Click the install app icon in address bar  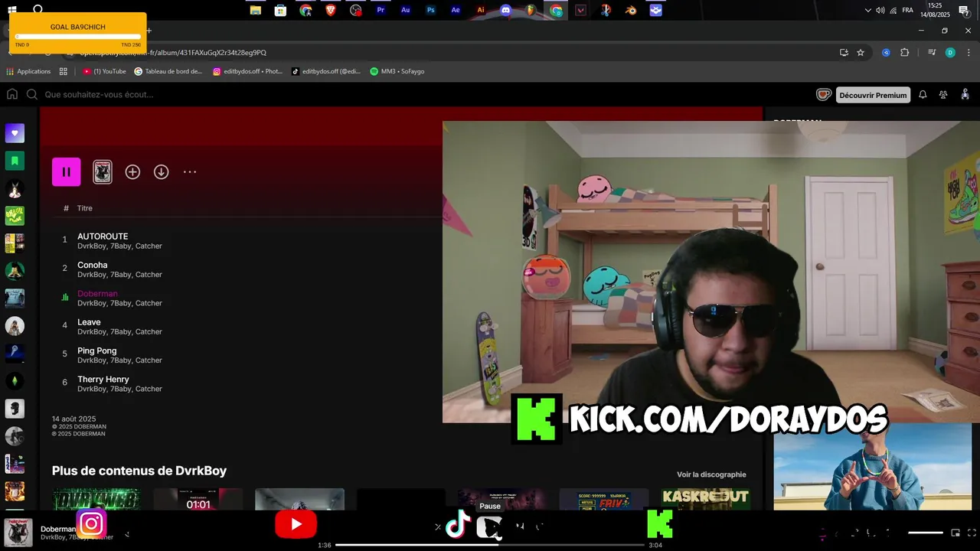[844, 53]
